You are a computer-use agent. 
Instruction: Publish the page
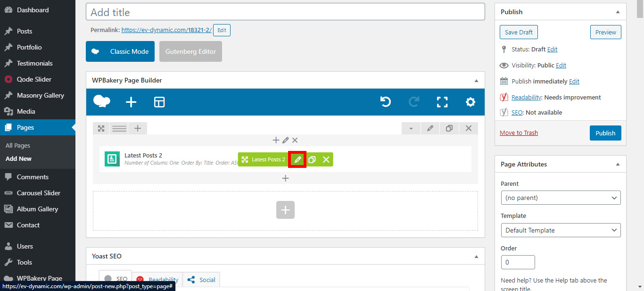(605, 133)
